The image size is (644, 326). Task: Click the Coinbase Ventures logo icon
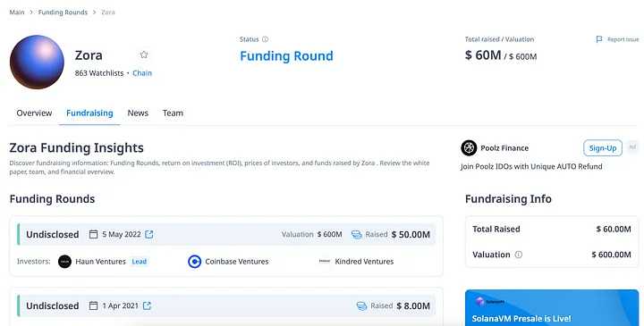click(195, 262)
